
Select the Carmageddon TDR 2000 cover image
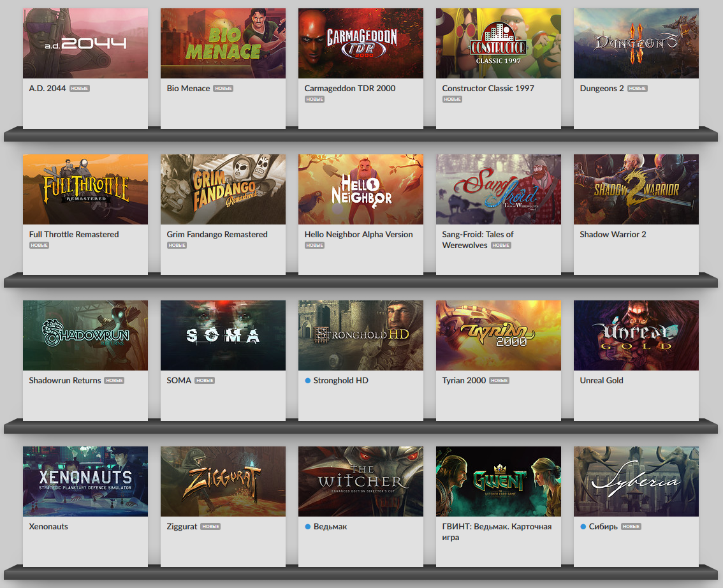(x=361, y=43)
